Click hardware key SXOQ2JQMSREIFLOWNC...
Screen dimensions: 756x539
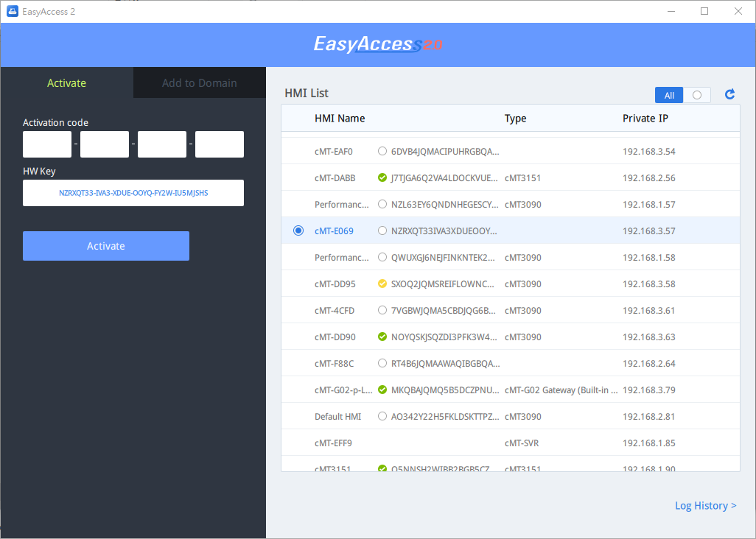coord(443,283)
